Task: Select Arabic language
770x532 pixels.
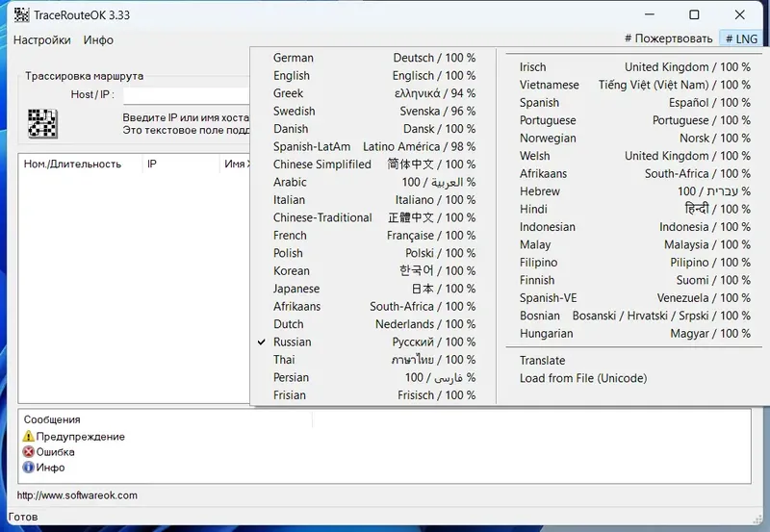Action: (373, 182)
